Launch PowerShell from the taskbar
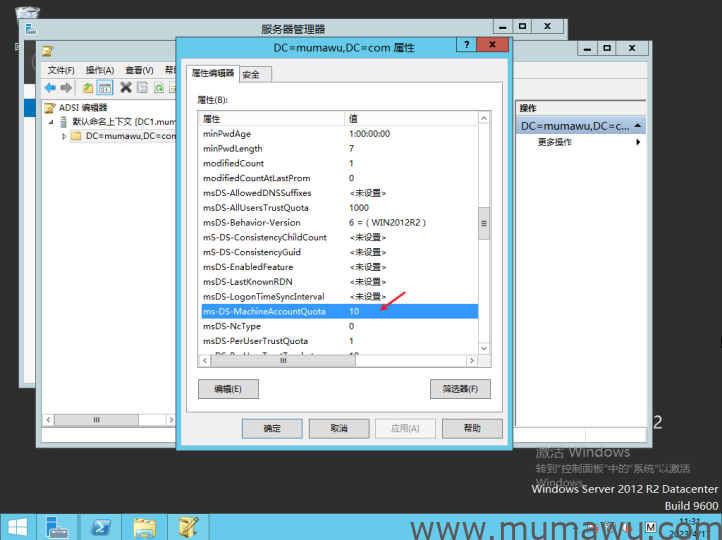This screenshot has width=722, height=540. click(101, 526)
